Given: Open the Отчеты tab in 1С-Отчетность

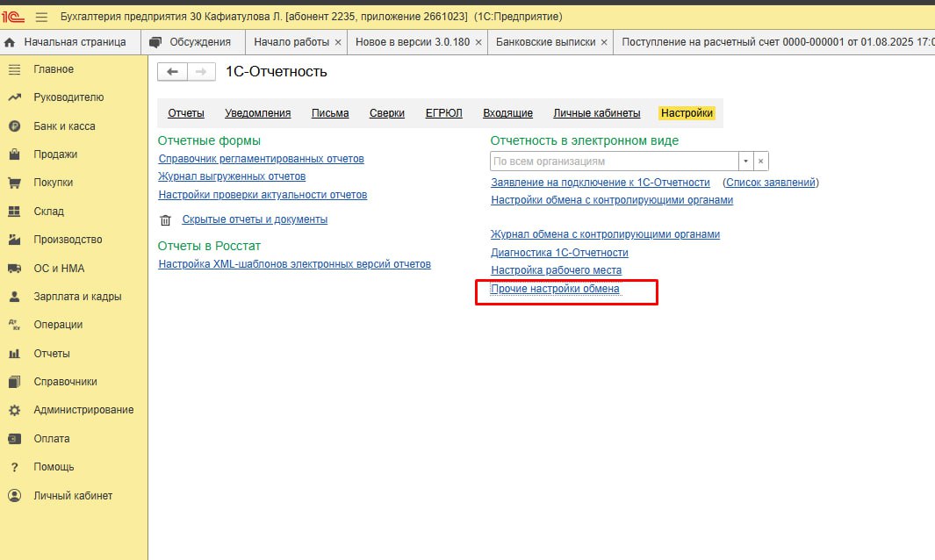Looking at the screenshot, I should pos(186,113).
